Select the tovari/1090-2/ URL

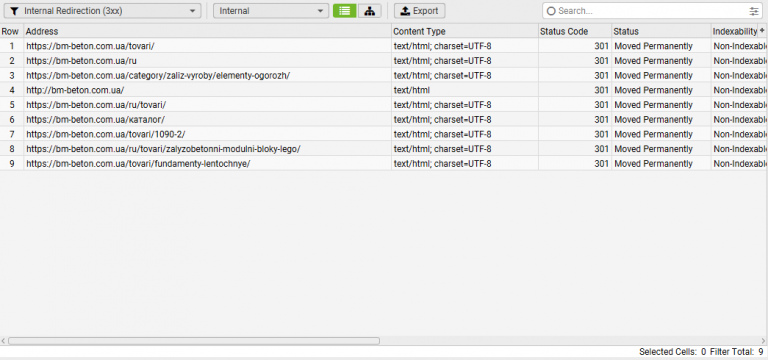[106, 134]
